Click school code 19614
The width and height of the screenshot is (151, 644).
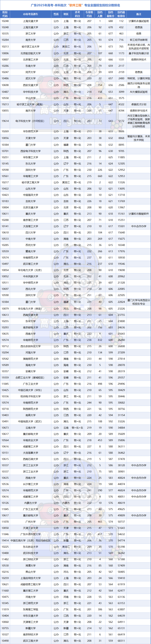point(5,121)
